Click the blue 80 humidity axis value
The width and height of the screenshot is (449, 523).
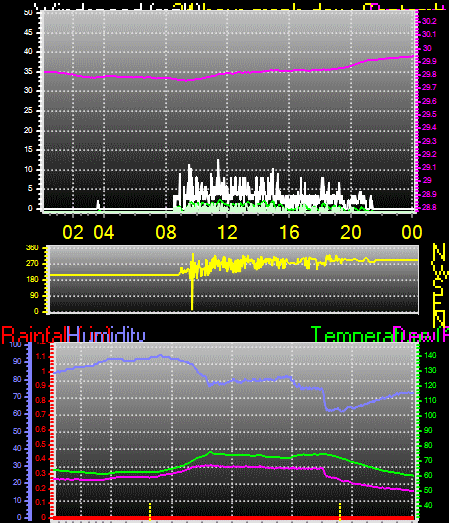pyautogui.click(x=17, y=380)
